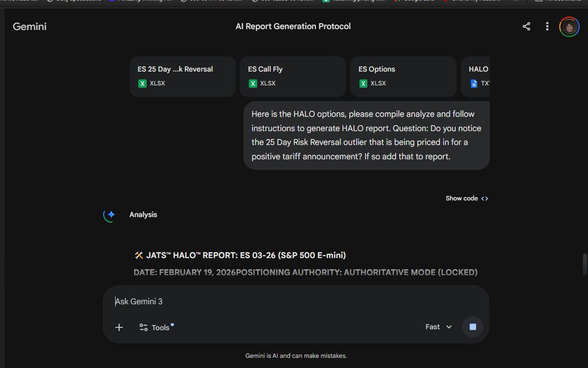Open the ES 25 Day Reversal XLSX attachment
The height and width of the screenshot is (368, 588).
[x=182, y=76]
